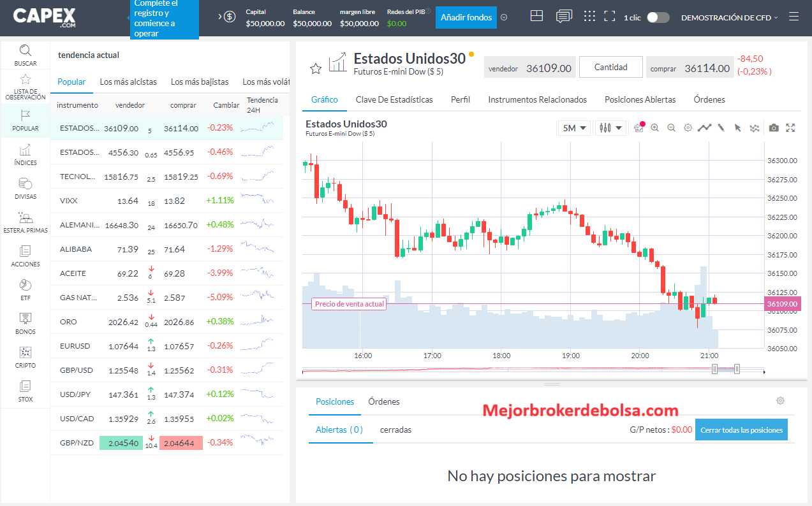Click Cerrar todas las posiciones button
This screenshot has width=812, height=506.
coord(741,430)
